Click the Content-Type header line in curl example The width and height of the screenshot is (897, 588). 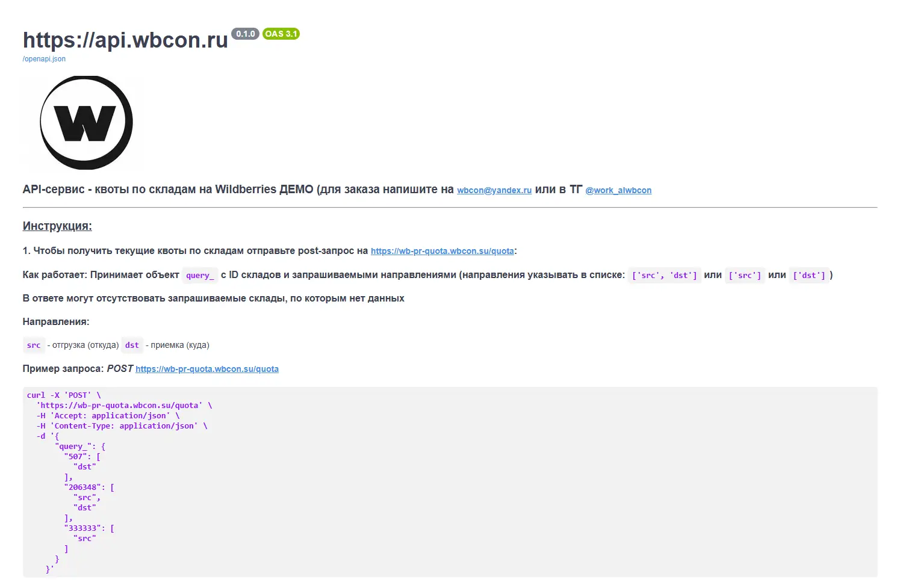point(122,426)
